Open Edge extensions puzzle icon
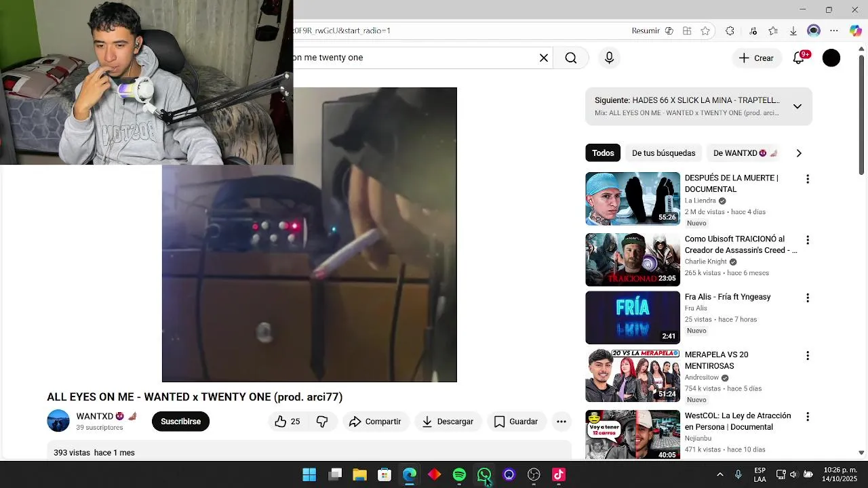This screenshot has width=868, height=488. point(730,30)
